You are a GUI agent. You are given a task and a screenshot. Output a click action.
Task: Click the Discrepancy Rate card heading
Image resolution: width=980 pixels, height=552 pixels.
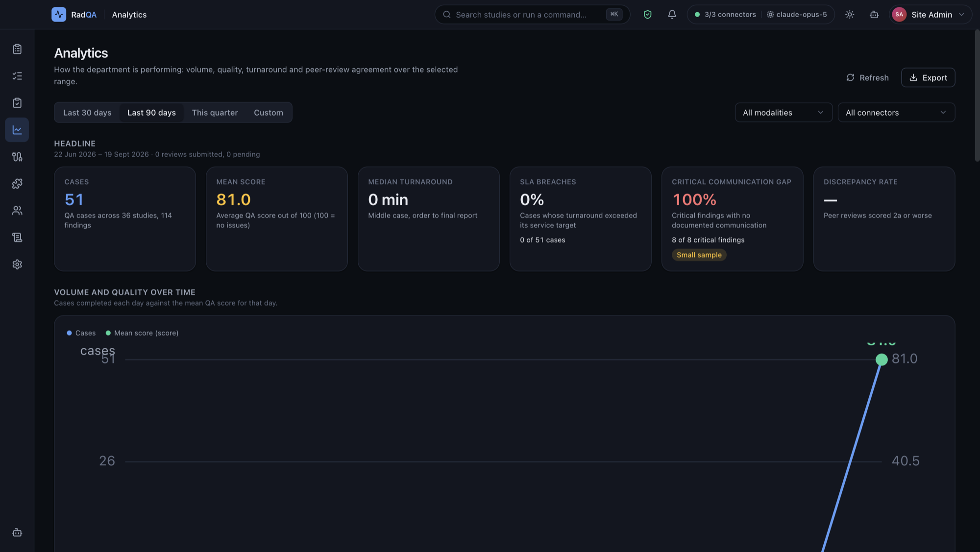point(860,182)
